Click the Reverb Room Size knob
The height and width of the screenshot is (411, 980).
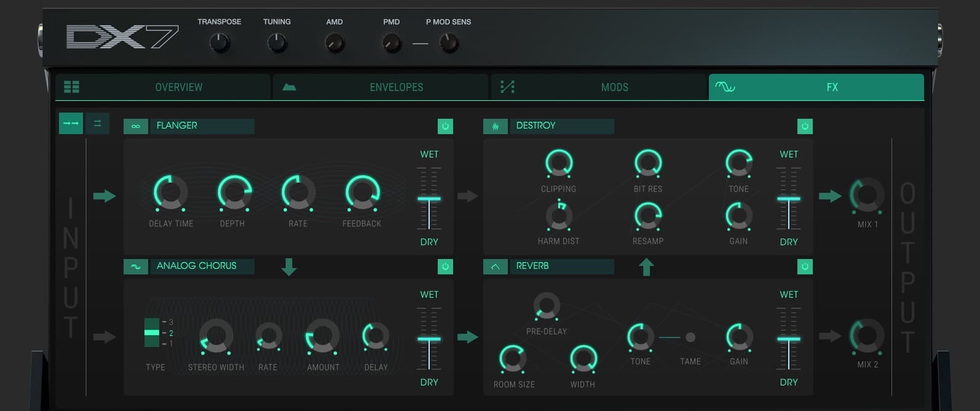(513, 359)
